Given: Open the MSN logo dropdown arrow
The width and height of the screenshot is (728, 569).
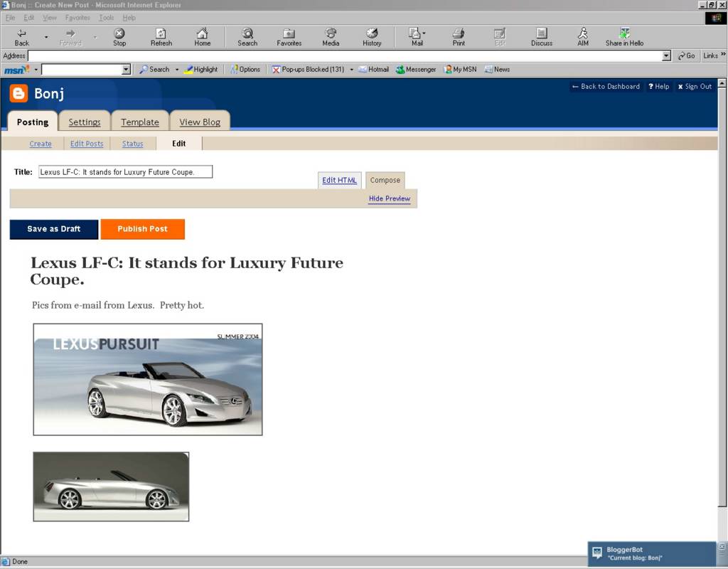Looking at the screenshot, I should point(36,70).
